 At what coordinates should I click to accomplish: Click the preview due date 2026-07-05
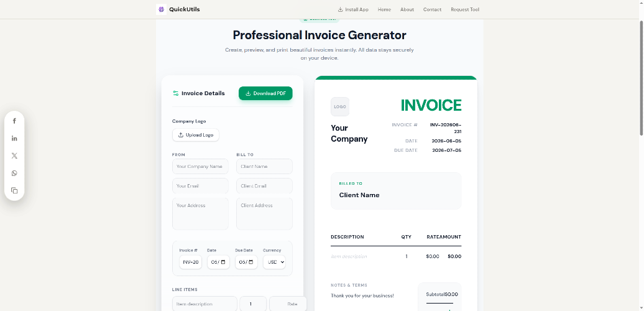point(447,151)
